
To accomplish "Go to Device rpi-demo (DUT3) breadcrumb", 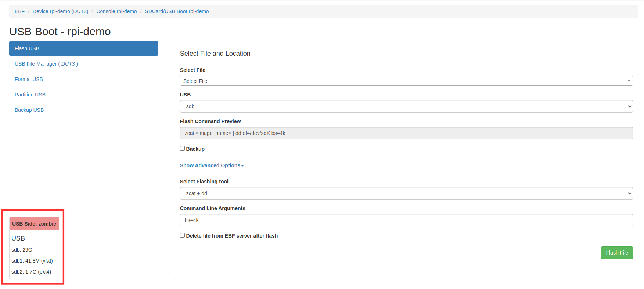I will 60,11.
